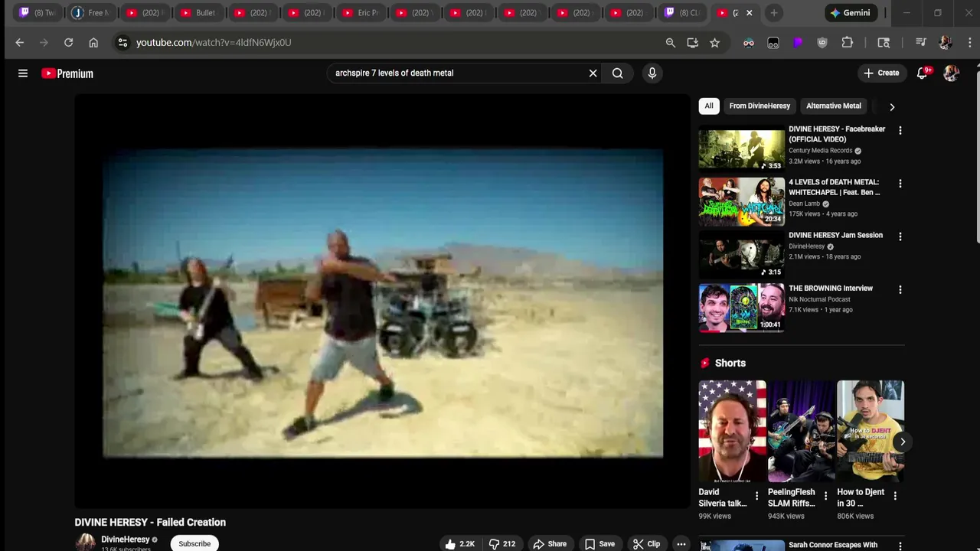Switch to the Bullet browser tab
This screenshot has height=551, width=980.
tap(199, 13)
